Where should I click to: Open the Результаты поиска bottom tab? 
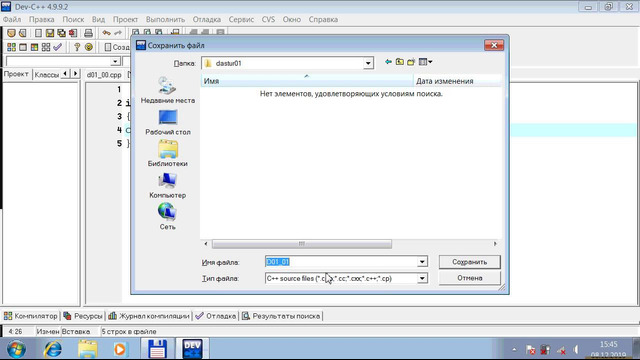(x=281, y=316)
